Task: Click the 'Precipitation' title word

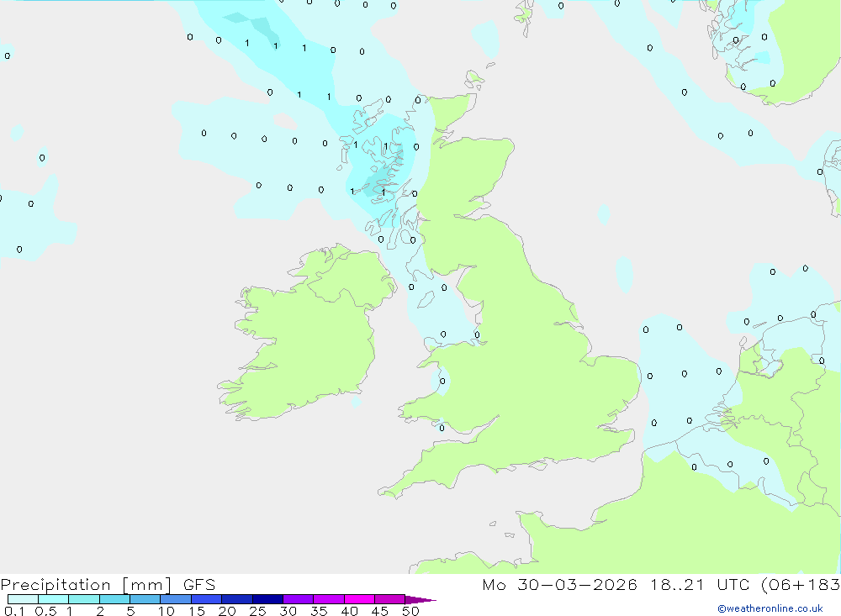Action: pyautogui.click(x=56, y=584)
